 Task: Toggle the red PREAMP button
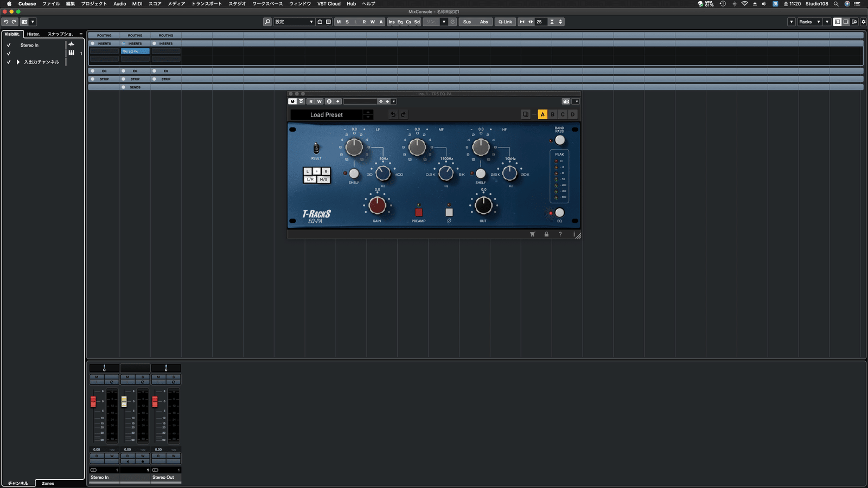(418, 212)
